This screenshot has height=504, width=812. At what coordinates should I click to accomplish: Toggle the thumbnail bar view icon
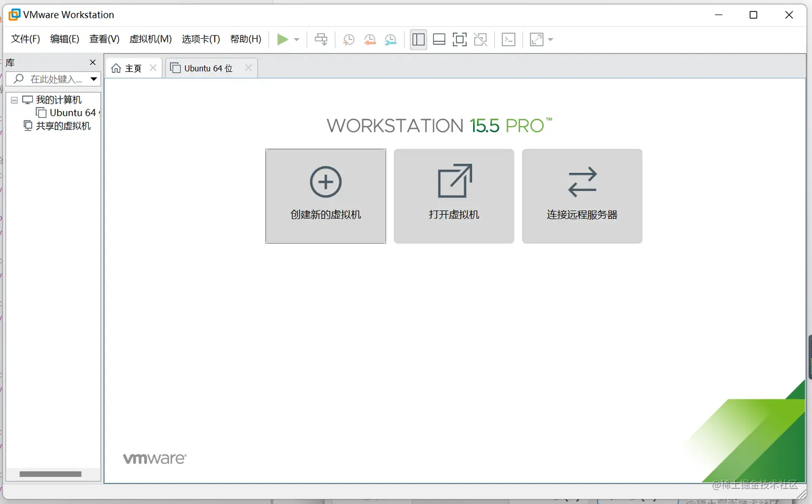[439, 39]
